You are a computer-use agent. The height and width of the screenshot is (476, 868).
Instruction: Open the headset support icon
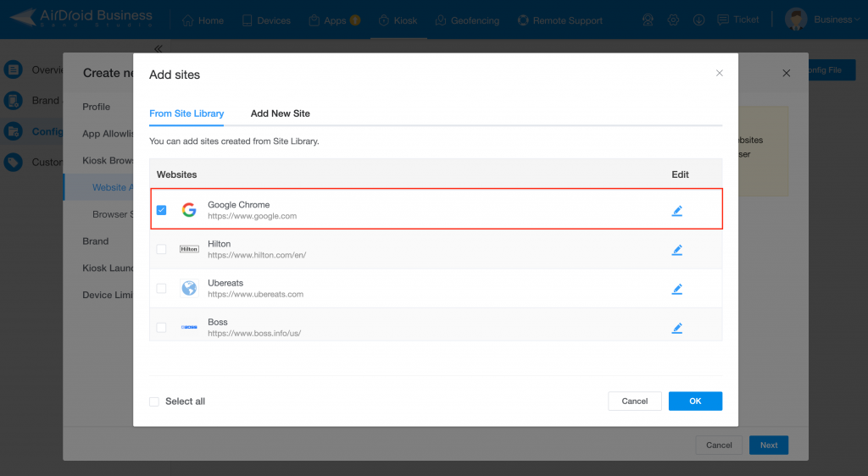point(648,19)
